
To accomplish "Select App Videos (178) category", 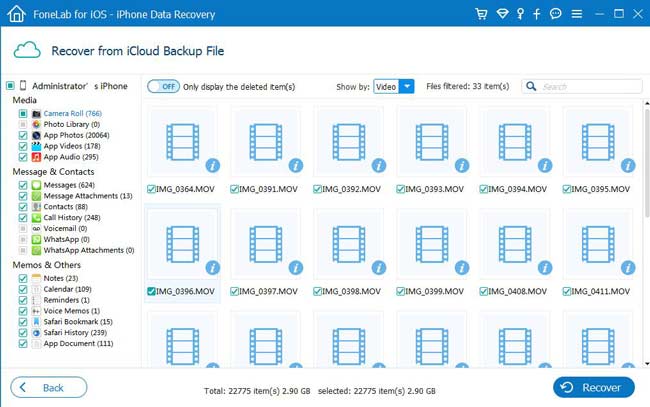I will (72, 146).
